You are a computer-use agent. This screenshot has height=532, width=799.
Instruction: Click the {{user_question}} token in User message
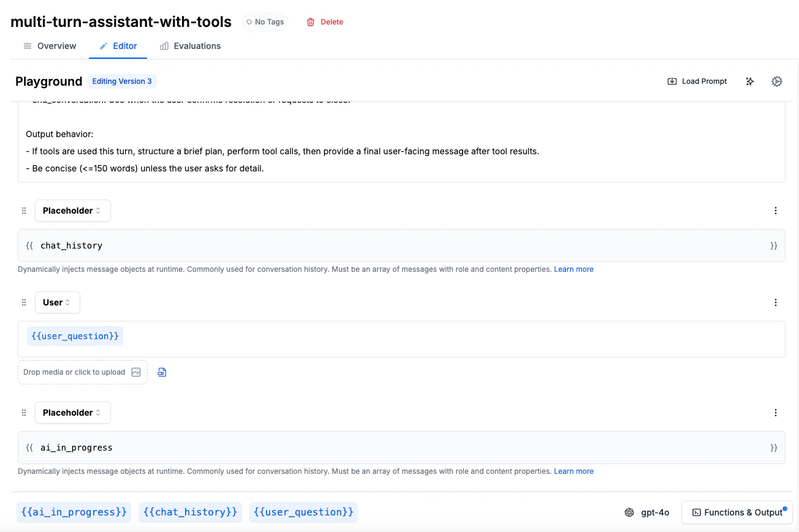point(75,336)
